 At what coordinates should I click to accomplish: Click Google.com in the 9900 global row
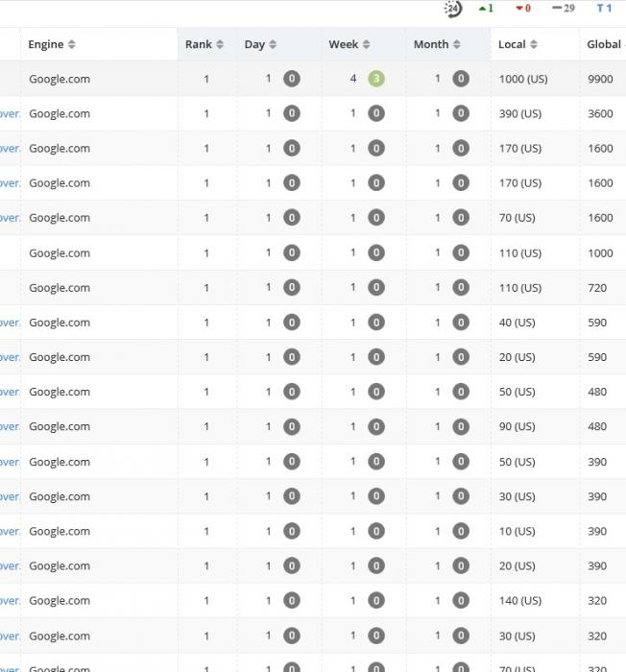60,79
